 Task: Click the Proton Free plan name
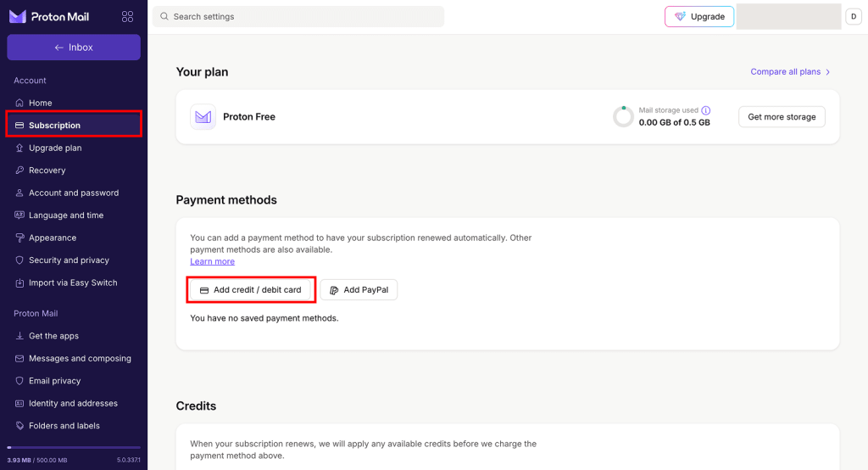pos(249,117)
